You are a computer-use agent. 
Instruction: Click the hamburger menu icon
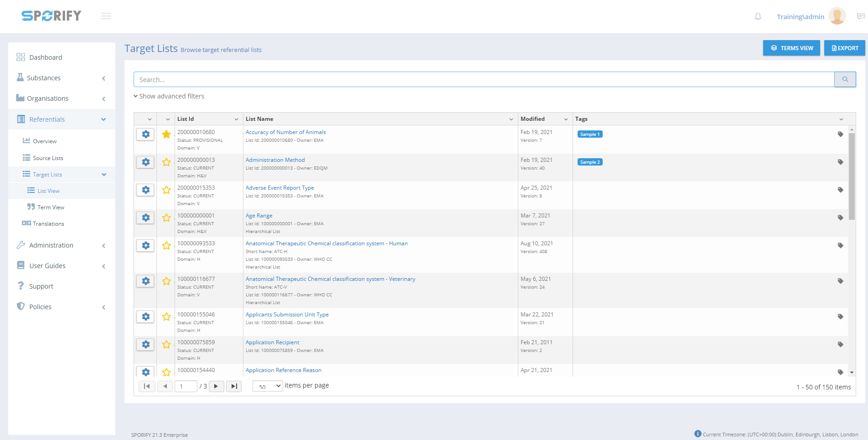pos(106,16)
